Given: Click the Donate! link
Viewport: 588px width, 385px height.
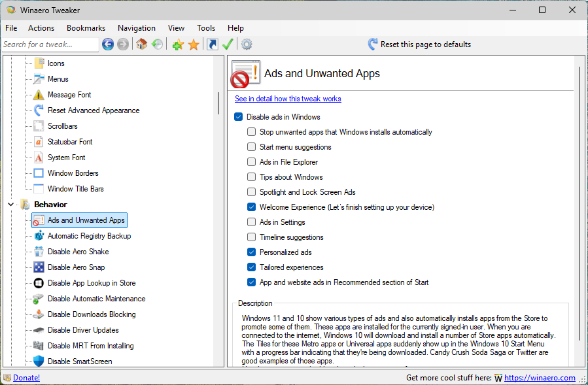Looking at the screenshot, I should coord(26,378).
